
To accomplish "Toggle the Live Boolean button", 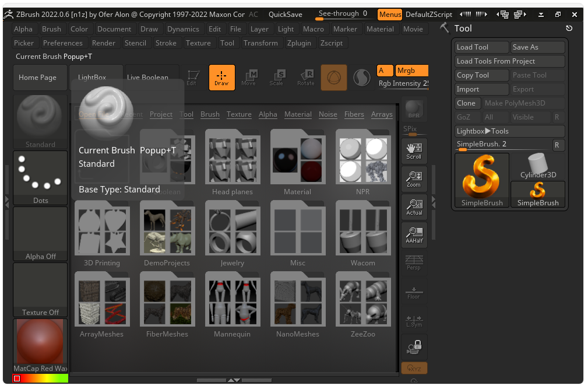I will click(x=152, y=78).
